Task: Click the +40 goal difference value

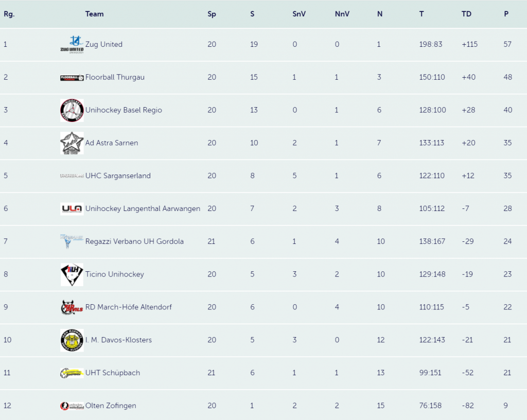Action: (x=468, y=77)
